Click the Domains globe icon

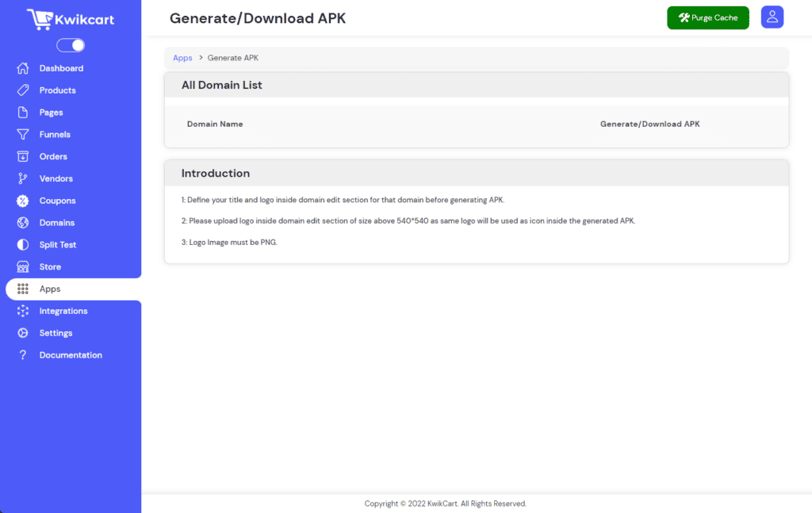pos(23,223)
